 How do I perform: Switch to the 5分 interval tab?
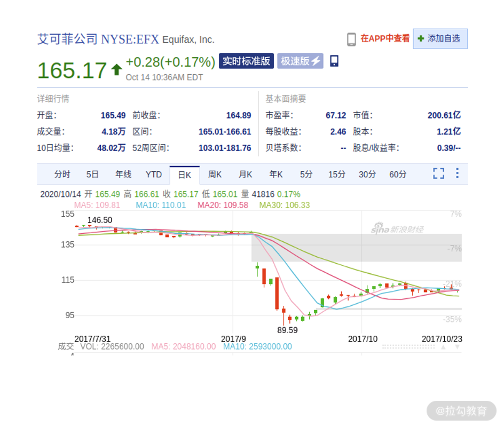pos(306,175)
